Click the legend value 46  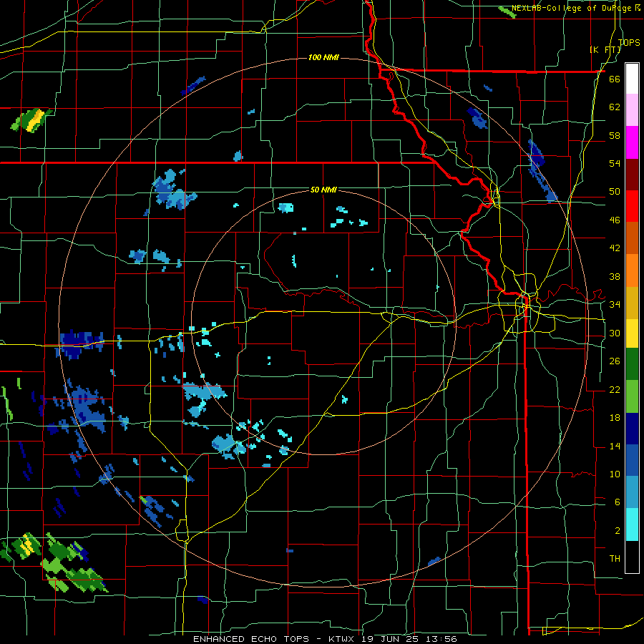tap(615, 220)
